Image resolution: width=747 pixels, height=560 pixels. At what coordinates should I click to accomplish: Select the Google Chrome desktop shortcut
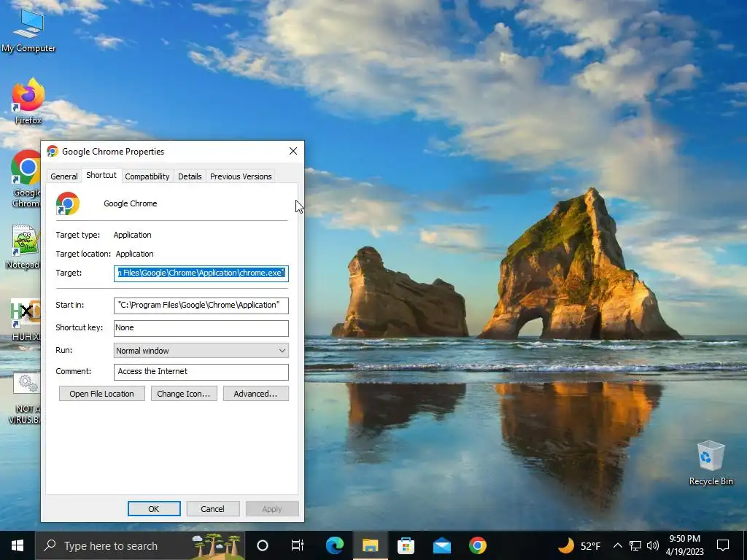(26, 179)
